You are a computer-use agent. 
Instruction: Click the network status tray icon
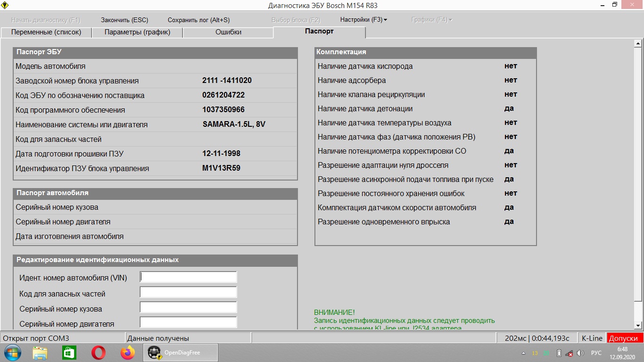pyautogui.click(x=570, y=353)
